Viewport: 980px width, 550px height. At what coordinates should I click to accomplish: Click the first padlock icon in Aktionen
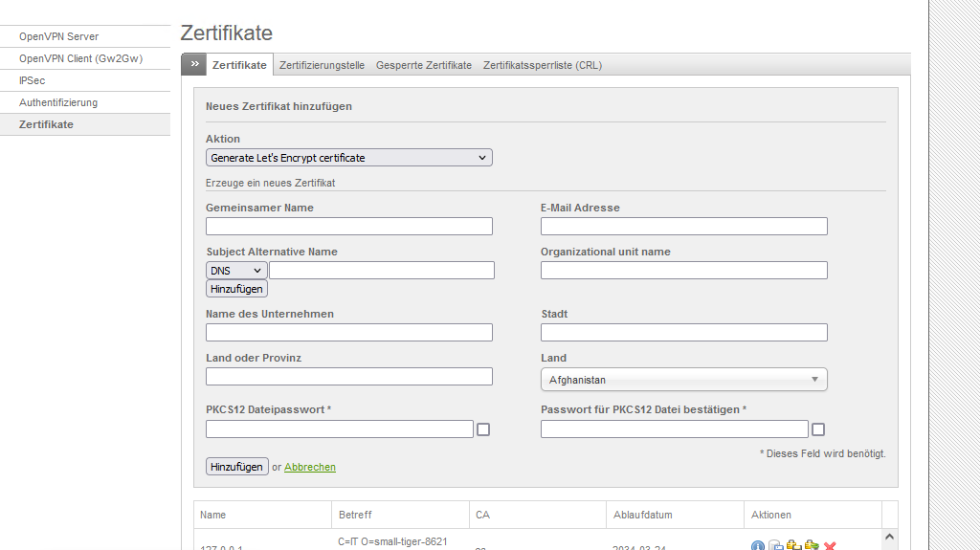coord(793,545)
